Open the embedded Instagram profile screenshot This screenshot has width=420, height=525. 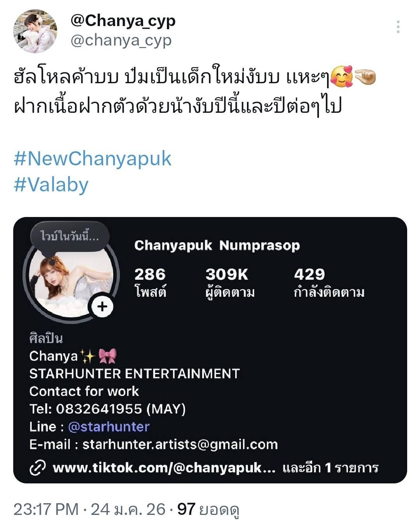210,350
